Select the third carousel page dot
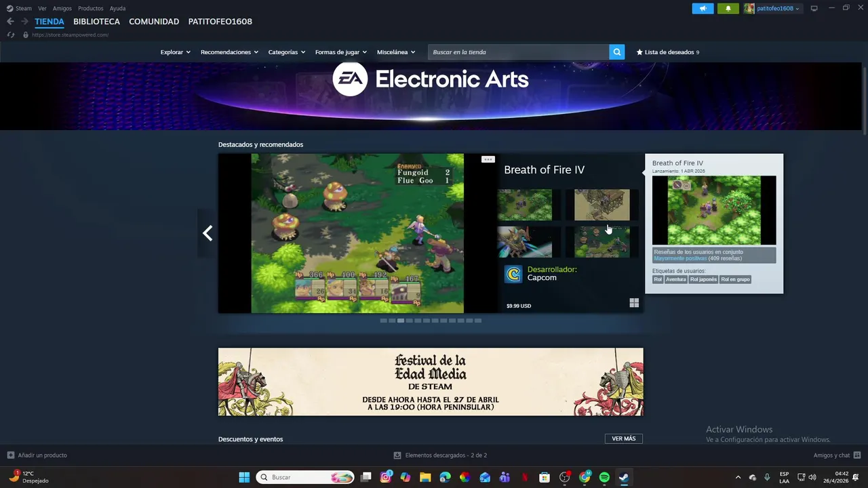This screenshot has height=488, width=868. 401,321
